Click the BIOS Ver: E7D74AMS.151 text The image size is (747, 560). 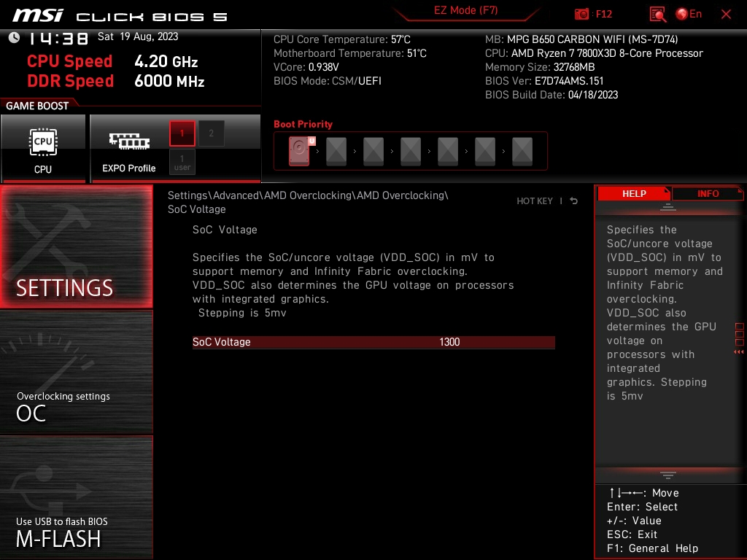coord(544,81)
